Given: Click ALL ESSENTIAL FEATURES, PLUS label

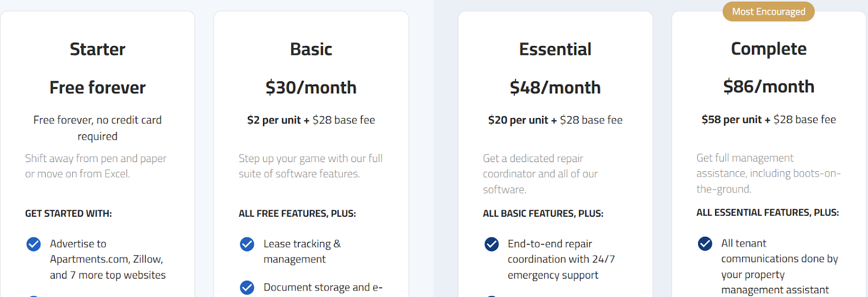Looking at the screenshot, I should pyautogui.click(x=768, y=212).
